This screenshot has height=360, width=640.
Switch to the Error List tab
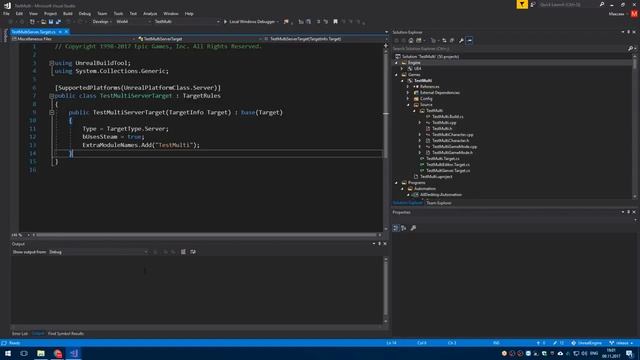coord(20,333)
